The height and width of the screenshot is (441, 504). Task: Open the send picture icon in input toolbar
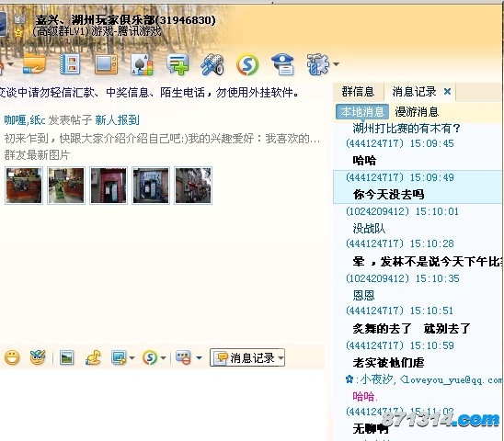(66, 357)
